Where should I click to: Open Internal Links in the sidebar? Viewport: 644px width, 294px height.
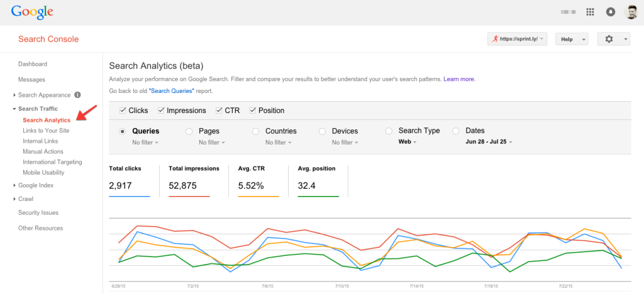coord(40,141)
